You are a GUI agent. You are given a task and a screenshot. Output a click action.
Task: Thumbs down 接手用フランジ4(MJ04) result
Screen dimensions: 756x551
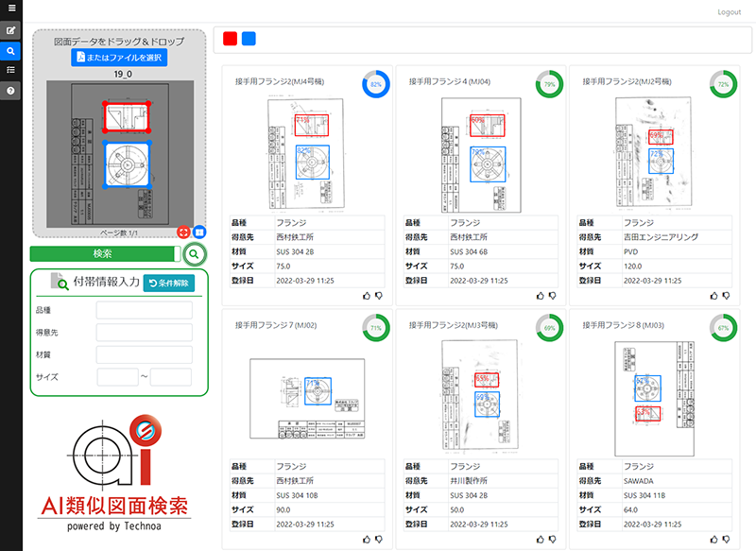tap(553, 296)
